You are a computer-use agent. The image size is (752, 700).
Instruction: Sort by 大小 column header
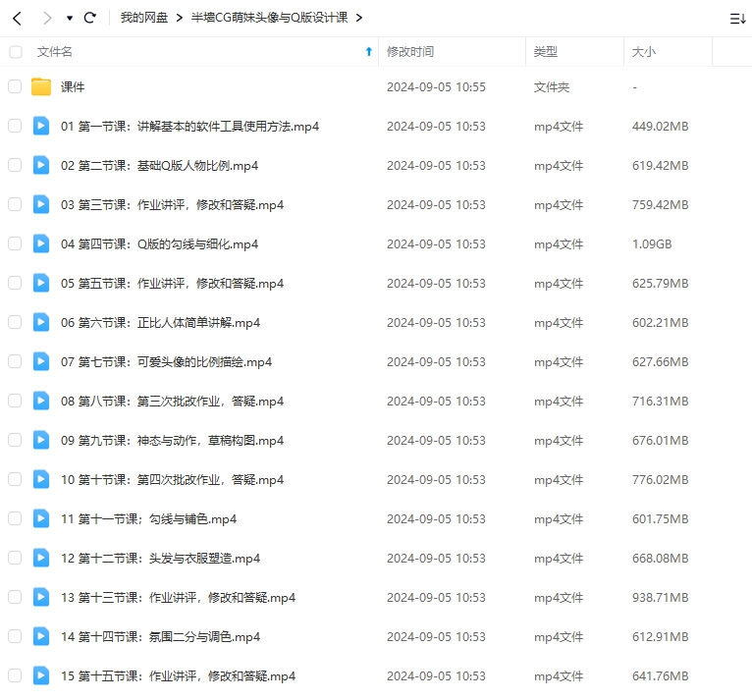pos(644,51)
